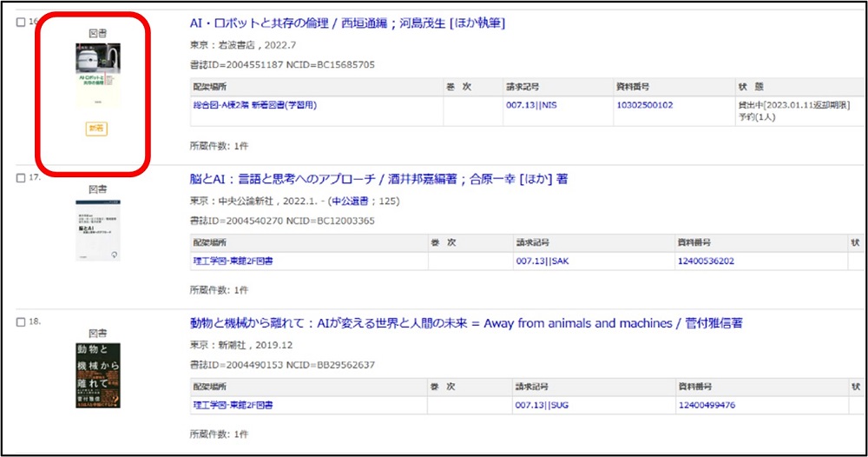Click the AI・ロボットと共存の倫理 book cover
Viewport: 868px width, 457px height.
point(96,76)
